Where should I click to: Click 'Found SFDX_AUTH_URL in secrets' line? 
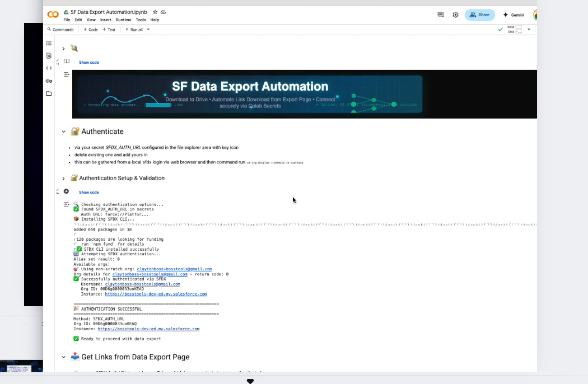(x=118, y=209)
